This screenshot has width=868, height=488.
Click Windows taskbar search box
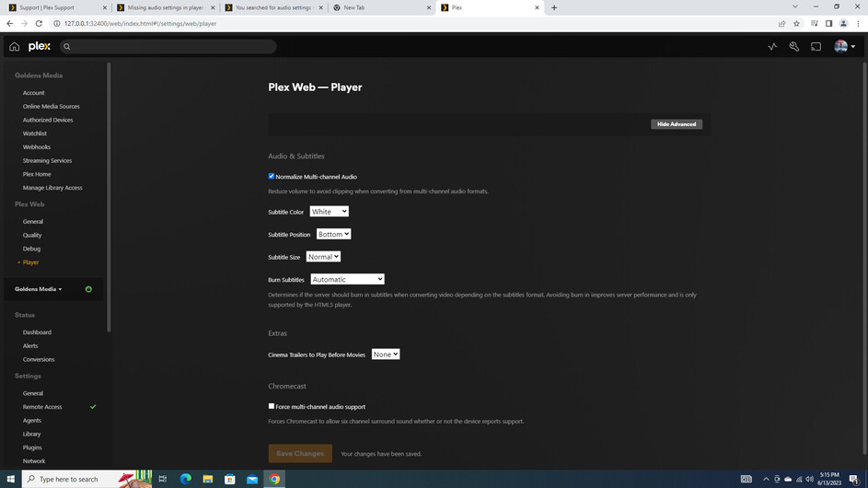click(87, 479)
